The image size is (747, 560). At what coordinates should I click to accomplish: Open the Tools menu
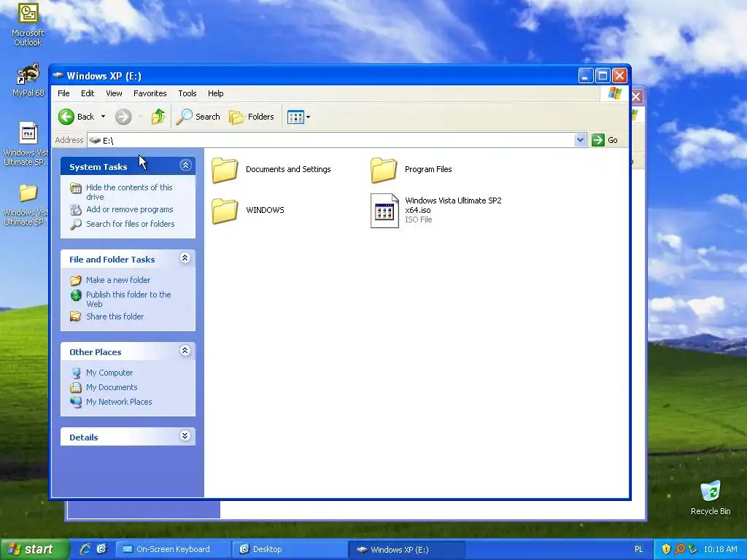187,93
